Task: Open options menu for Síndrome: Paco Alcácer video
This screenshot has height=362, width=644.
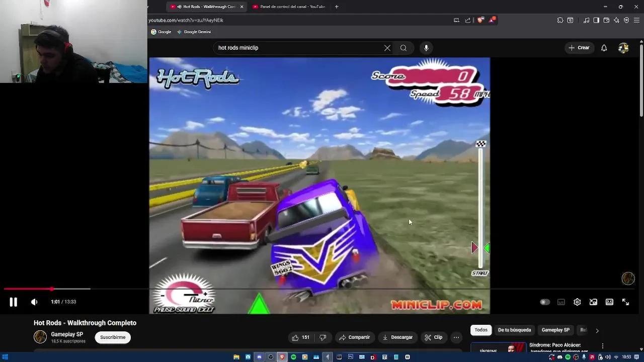Action: point(602,346)
